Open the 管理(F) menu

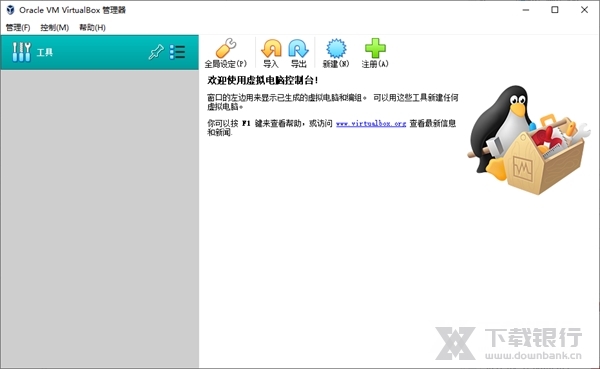pos(18,28)
